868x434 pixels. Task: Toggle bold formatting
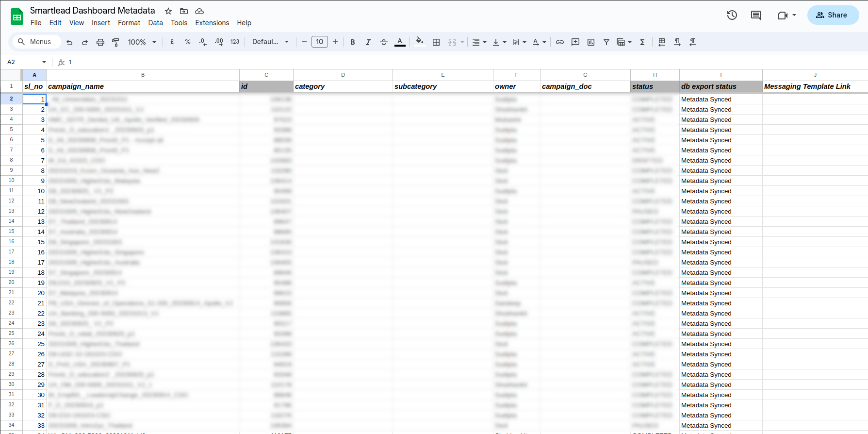(x=352, y=42)
